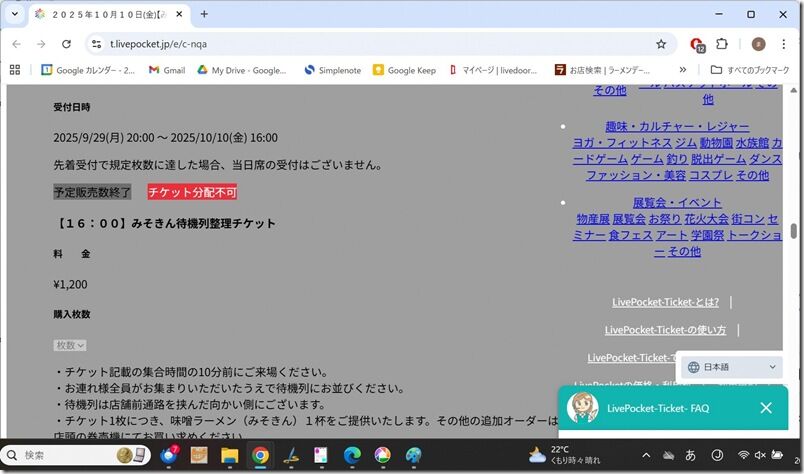The height and width of the screenshot is (474, 804).
Task: Show hidden bookmarks with the double chevron
Action: click(x=682, y=70)
